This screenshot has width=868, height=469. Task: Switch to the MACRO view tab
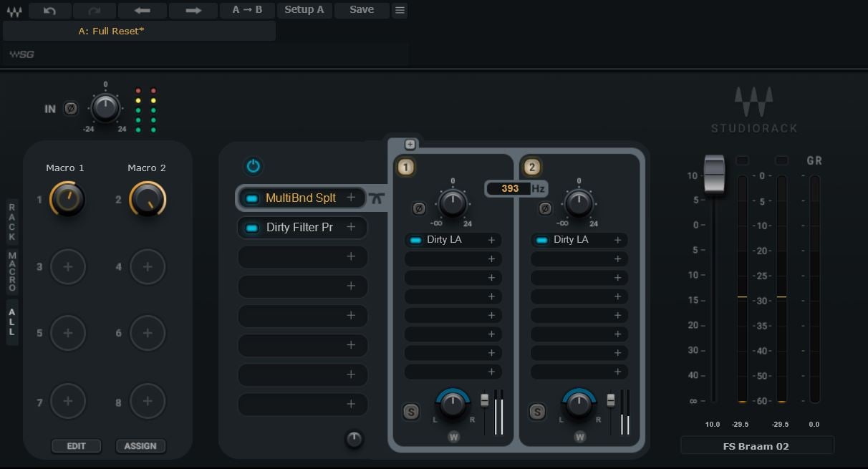coord(12,271)
